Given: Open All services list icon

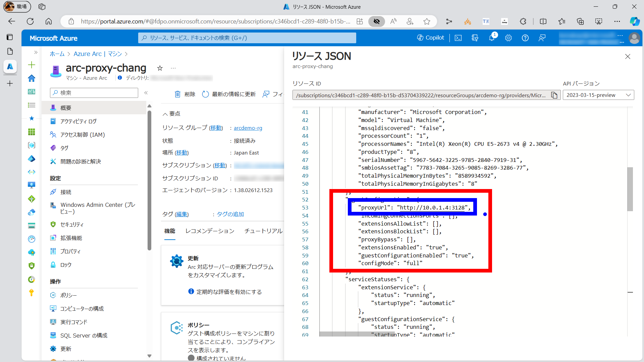Looking at the screenshot, I should point(32,105).
